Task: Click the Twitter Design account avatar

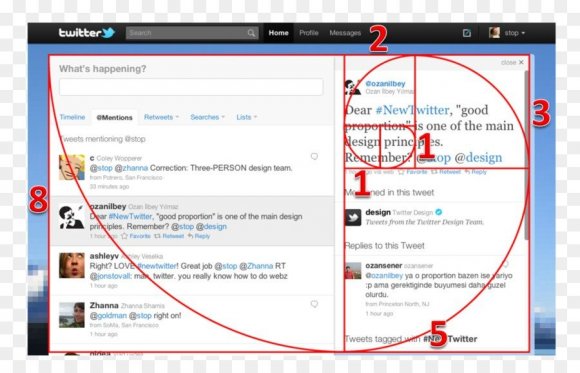Action: point(353,217)
